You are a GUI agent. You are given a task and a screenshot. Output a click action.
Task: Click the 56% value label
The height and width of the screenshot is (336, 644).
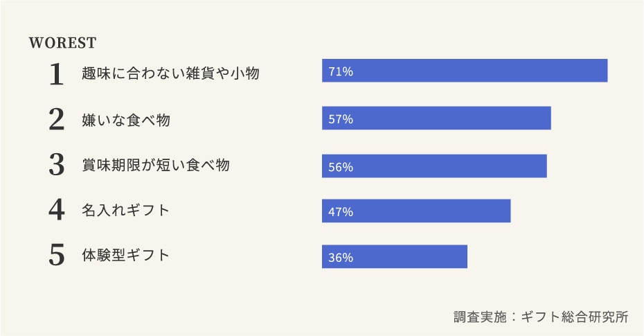[x=341, y=167]
